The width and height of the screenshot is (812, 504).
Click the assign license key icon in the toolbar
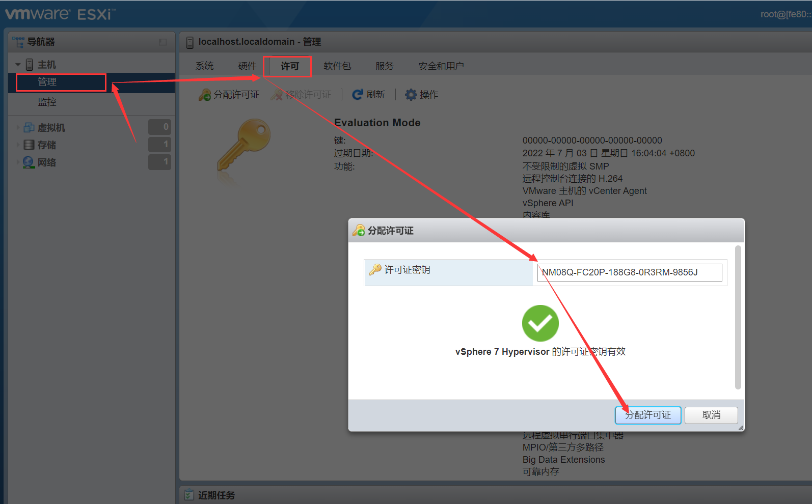point(205,95)
